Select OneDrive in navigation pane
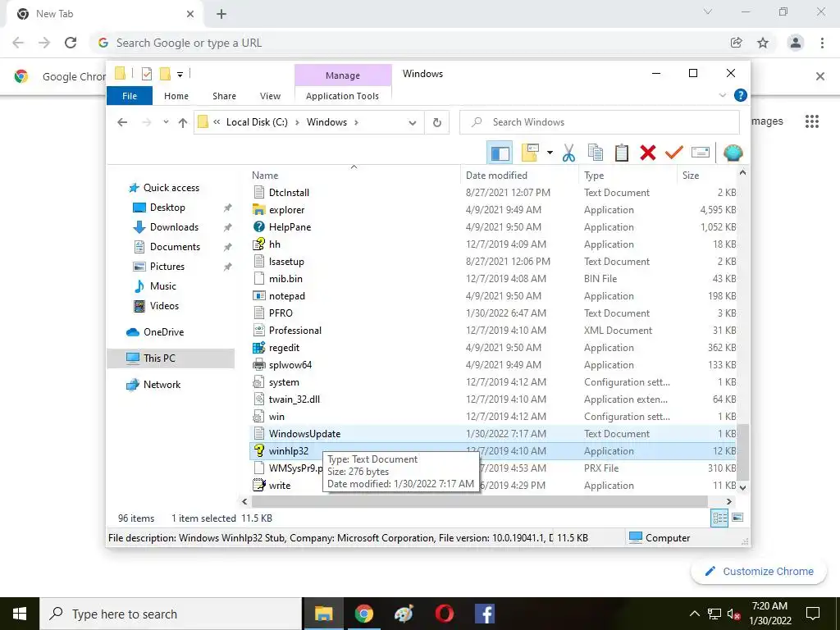 coord(163,332)
